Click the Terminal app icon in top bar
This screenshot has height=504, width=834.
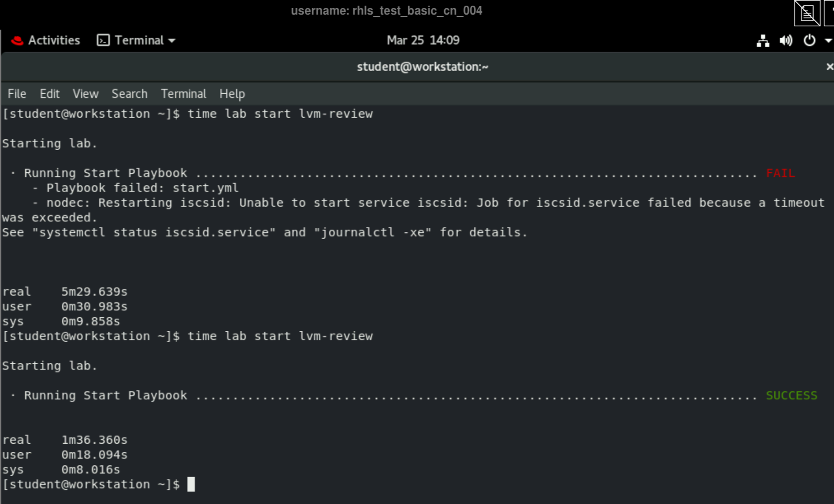tap(103, 40)
